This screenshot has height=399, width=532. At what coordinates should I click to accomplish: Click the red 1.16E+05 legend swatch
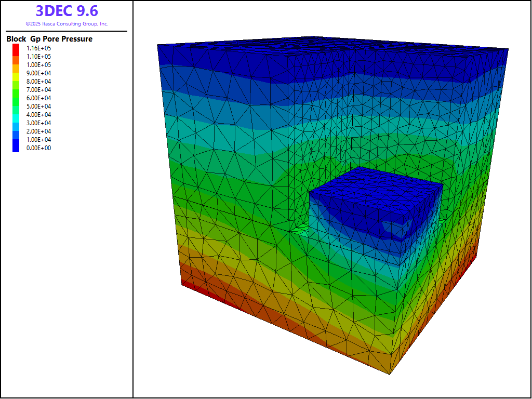(x=16, y=48)
